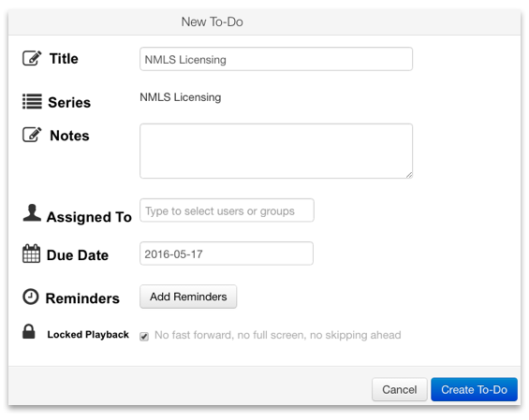
Task: Click the pencil edit icon beside Notes
Action: [x=32, y=135]
